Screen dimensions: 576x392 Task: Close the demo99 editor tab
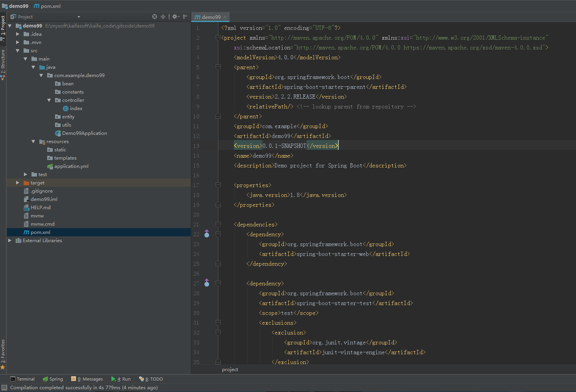click(225, 17)
